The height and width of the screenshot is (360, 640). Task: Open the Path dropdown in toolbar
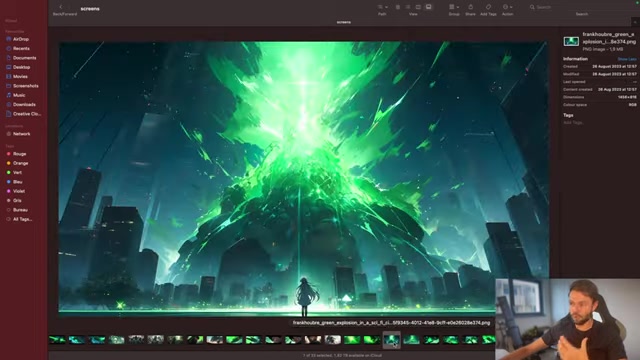point(382,7)
